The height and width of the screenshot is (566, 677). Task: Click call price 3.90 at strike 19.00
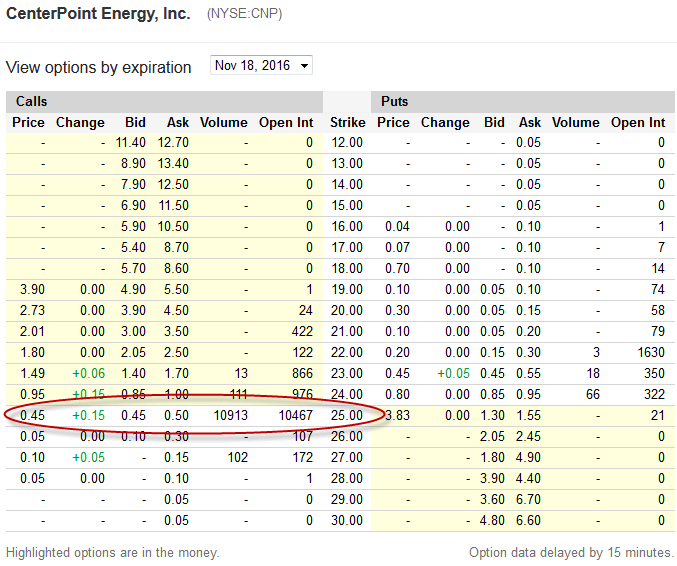click(x=32, y=289)
